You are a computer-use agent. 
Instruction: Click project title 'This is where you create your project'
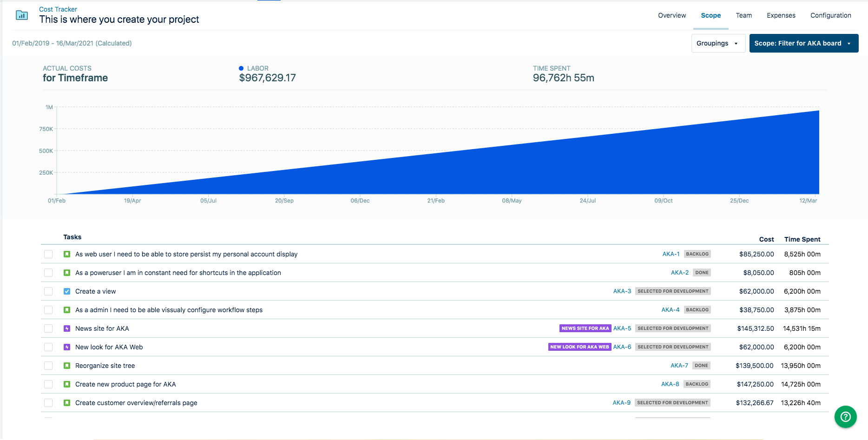click(x=119, y=20)
